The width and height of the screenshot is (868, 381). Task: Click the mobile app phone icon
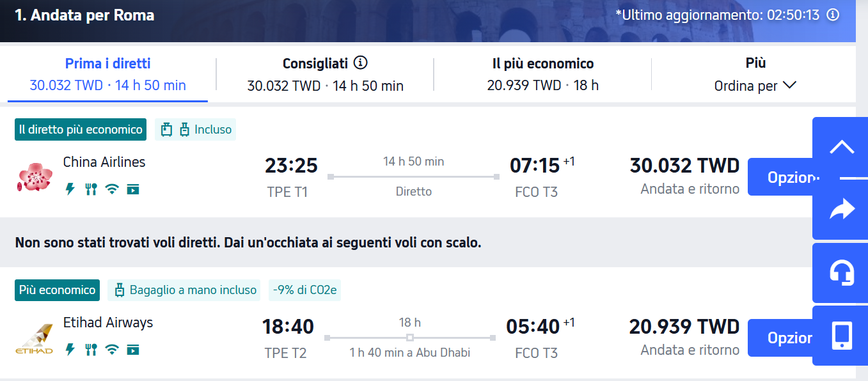pyautogui.click(x=842, y=336)
